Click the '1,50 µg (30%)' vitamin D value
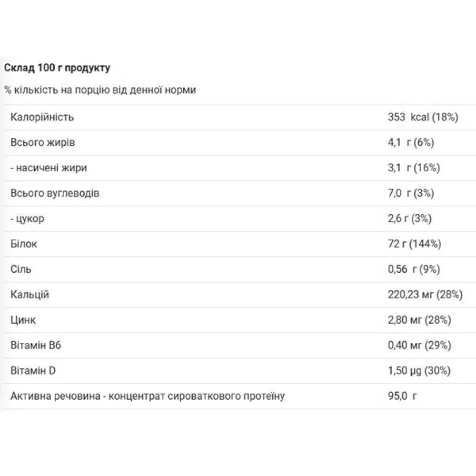This screenshot has width=476, height=476. [419, 371]
